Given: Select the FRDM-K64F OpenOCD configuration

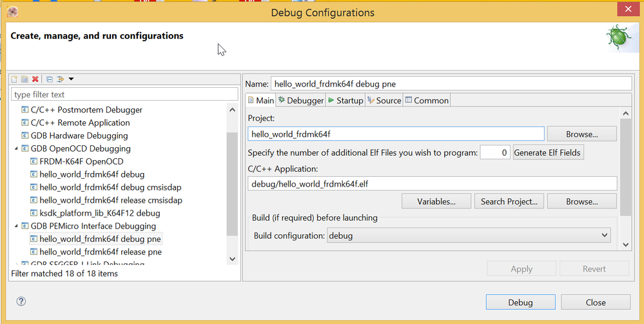Looking at the screenshot, I should (81, 161).
